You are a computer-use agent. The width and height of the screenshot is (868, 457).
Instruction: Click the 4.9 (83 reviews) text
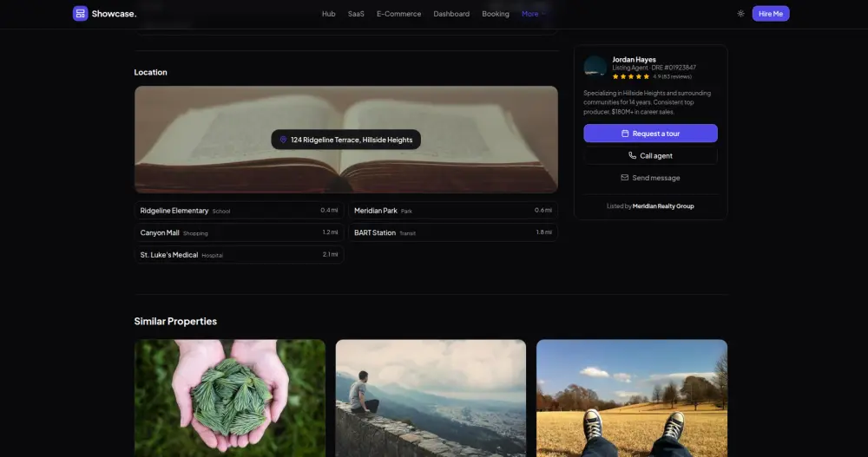672,76
